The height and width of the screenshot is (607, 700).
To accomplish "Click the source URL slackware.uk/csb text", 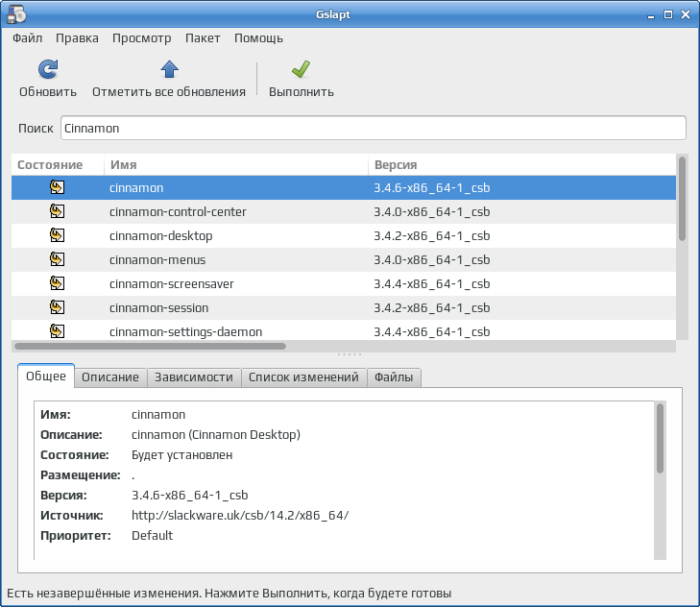I will click(240, 516).
